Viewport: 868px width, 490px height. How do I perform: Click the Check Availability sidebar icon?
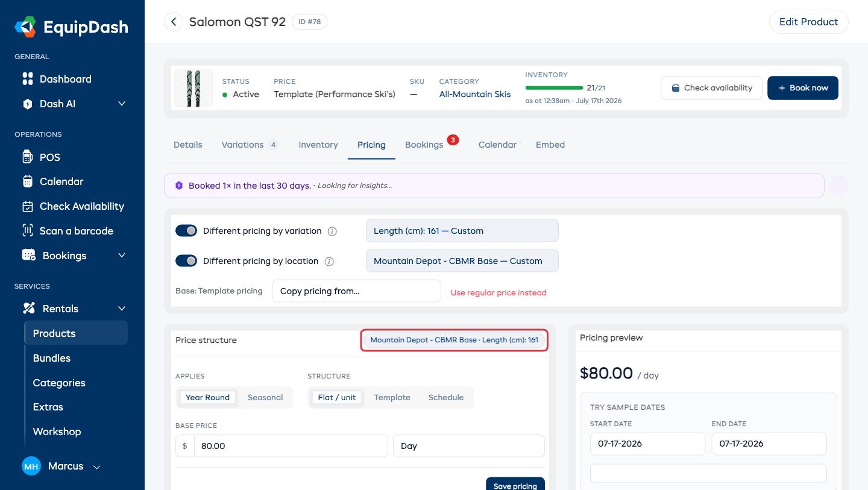click(x=28, y=206)
